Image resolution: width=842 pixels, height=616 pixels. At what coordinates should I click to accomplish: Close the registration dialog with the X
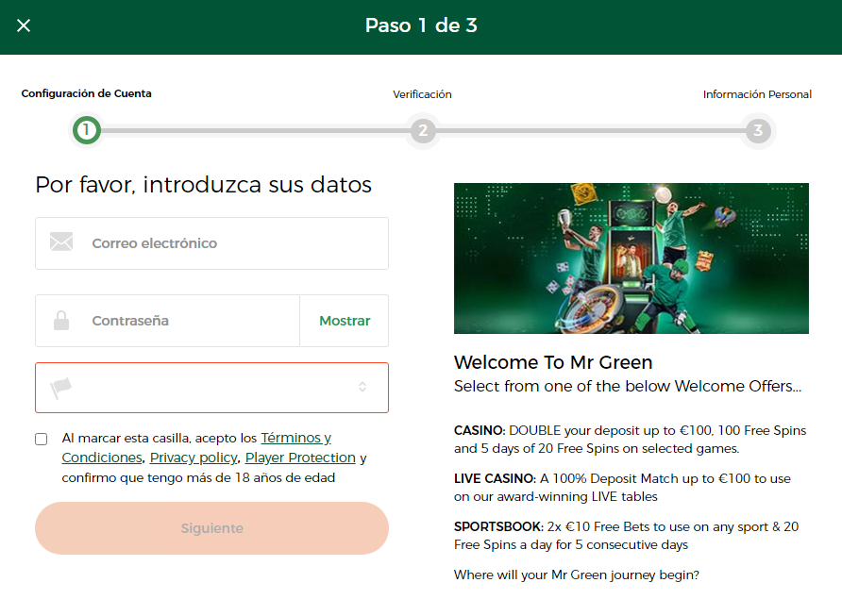coord(24,25)
